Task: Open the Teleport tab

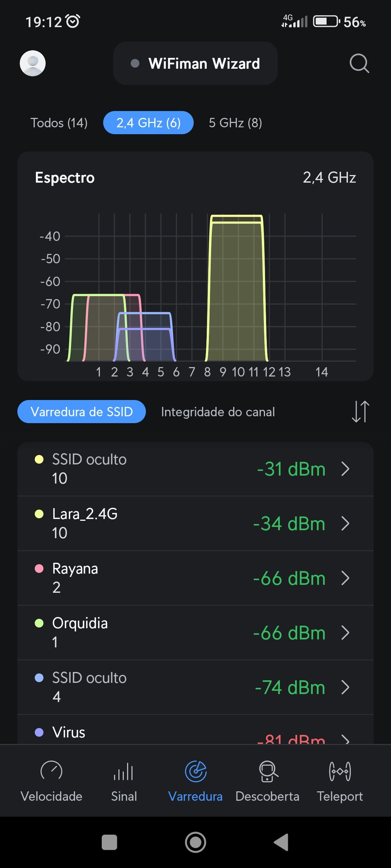Action: (340, 780)
